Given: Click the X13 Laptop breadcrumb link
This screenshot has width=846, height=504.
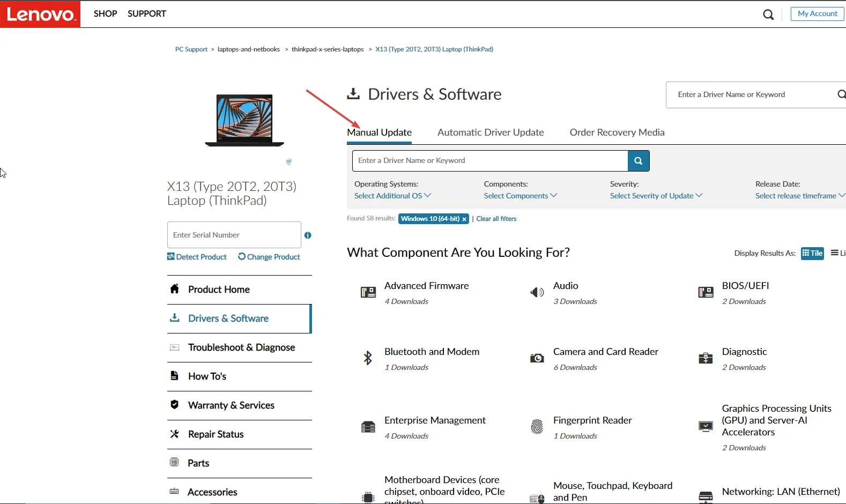Looking at the screenshot, I should coord(434,49).
